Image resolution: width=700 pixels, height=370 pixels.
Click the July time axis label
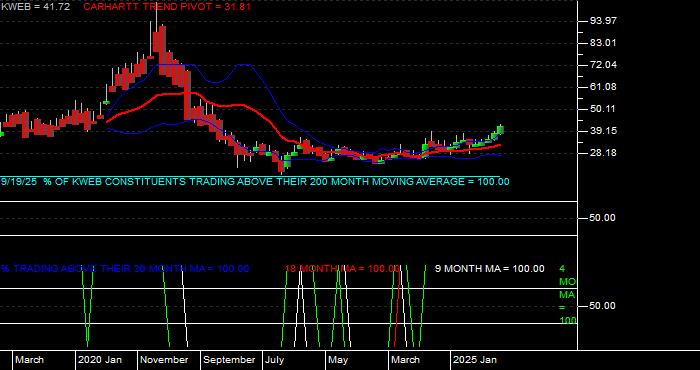click(x=275, y=360)
